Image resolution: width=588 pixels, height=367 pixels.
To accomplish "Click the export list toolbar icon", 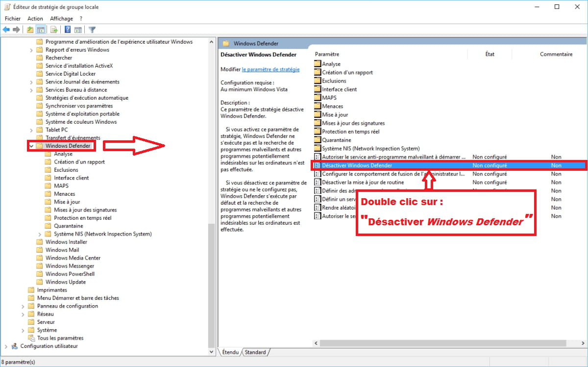I will coord(54,30).
